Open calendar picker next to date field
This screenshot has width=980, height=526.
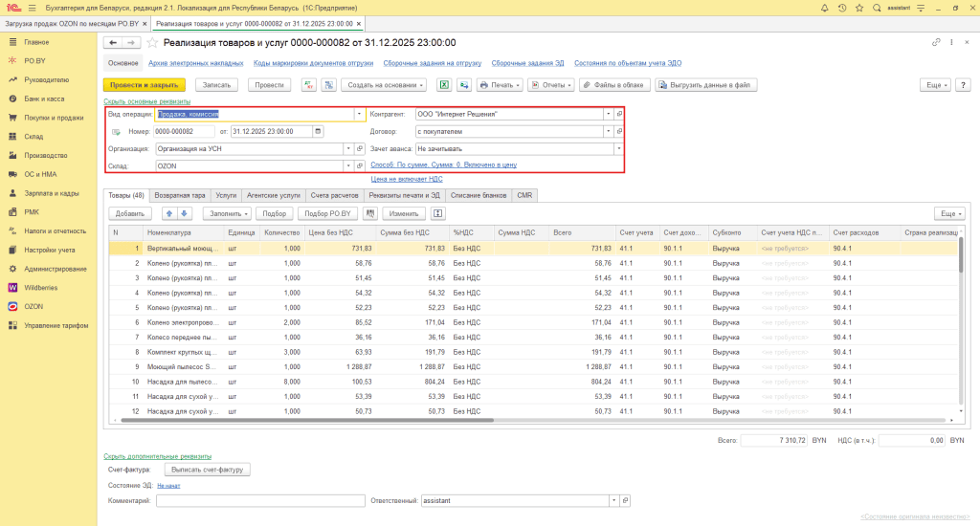318,131
